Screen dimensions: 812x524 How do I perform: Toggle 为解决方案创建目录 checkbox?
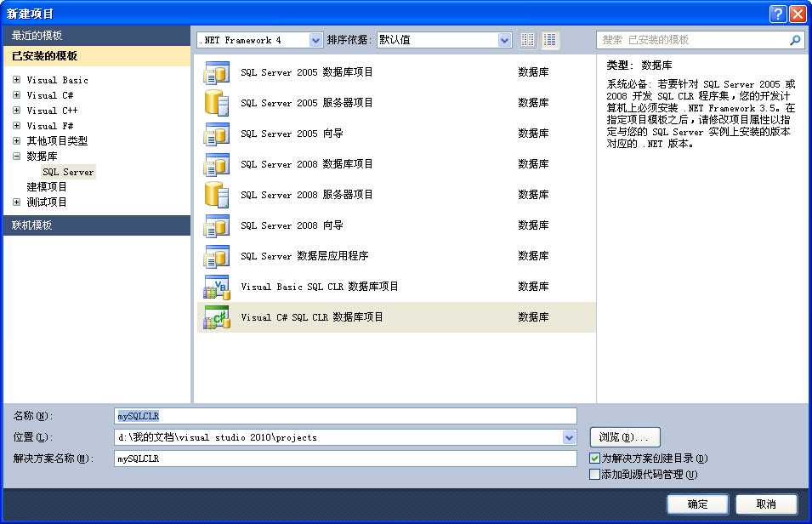point(594,458)
